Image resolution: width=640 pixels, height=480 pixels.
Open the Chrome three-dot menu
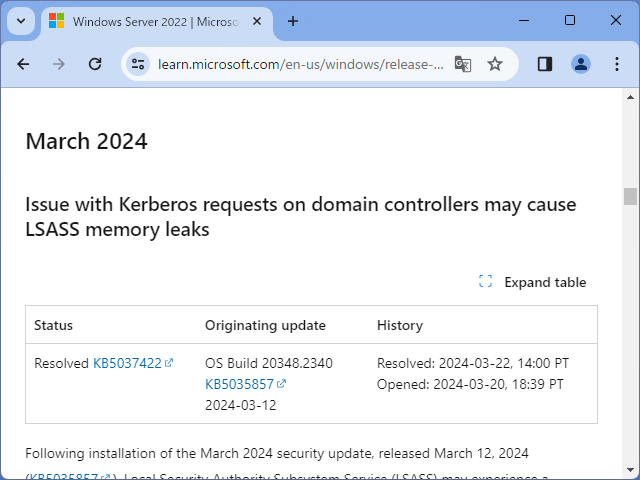pyautogui.click(x=616, y=64)
